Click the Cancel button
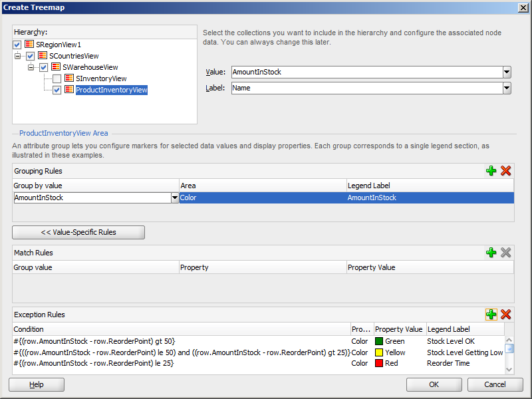The image size is (532, 399). (x=495, y=384)
